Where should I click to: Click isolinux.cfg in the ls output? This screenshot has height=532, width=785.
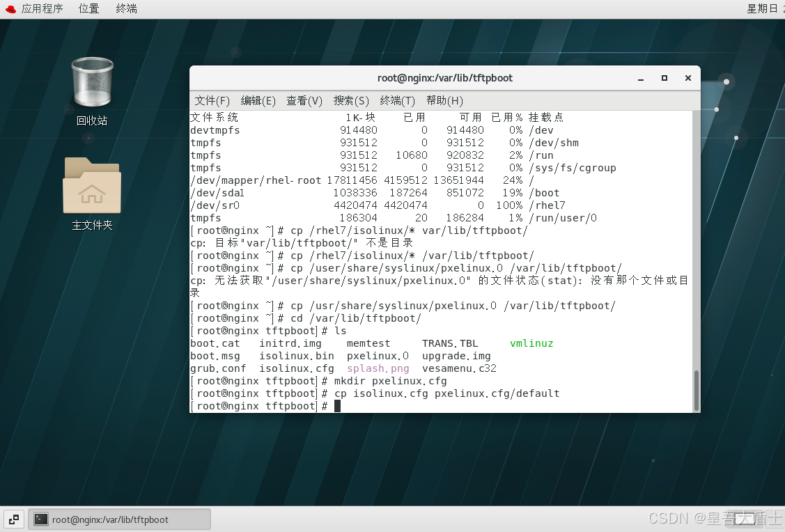pos(297,368)
